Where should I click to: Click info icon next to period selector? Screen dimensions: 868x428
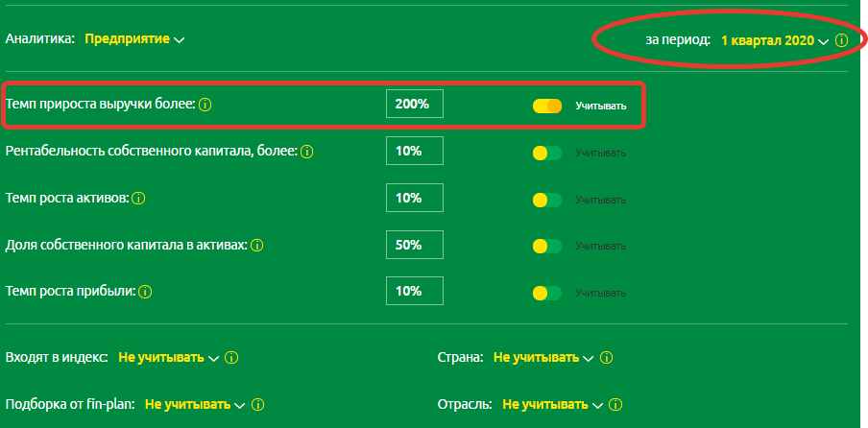841,40
